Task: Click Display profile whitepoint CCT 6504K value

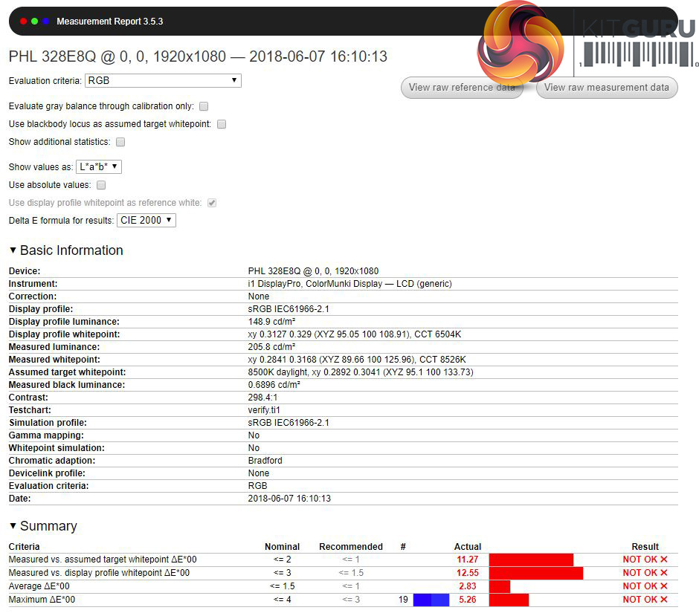Action: point(355,334)
